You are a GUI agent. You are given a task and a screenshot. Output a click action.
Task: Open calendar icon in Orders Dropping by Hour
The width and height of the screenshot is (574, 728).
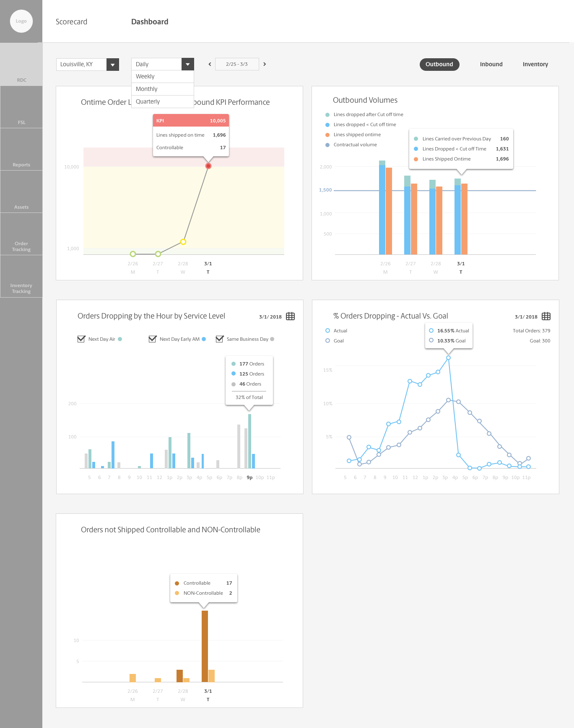tap(290, 316)
